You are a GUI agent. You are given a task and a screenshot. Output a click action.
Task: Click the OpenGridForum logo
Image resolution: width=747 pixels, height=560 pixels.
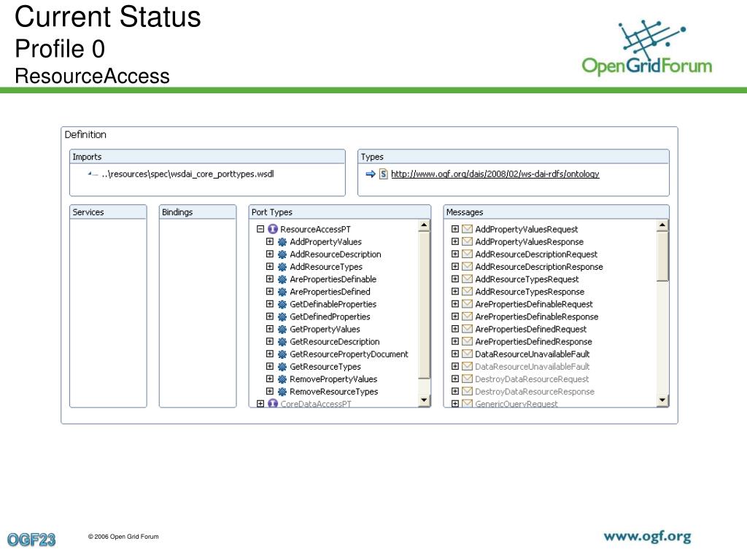coord(647,47)
